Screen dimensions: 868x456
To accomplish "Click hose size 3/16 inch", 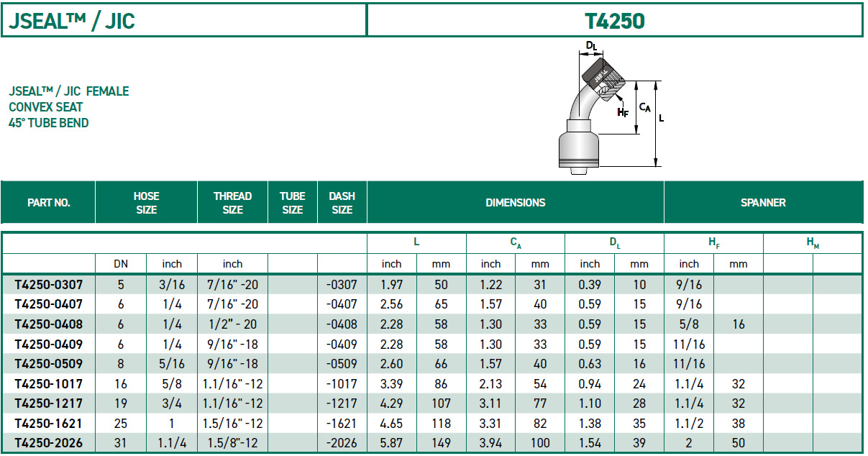I will pos(172,285).
